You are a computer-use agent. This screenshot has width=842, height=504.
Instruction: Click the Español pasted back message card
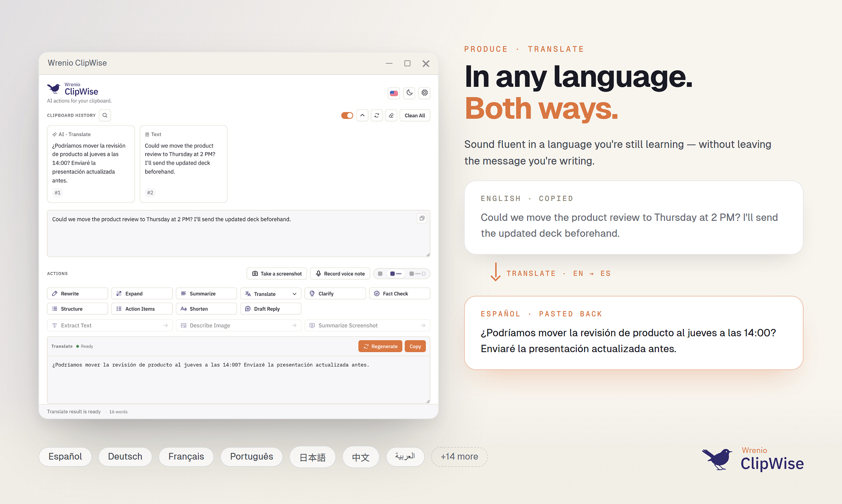click(x=633, y=333)
